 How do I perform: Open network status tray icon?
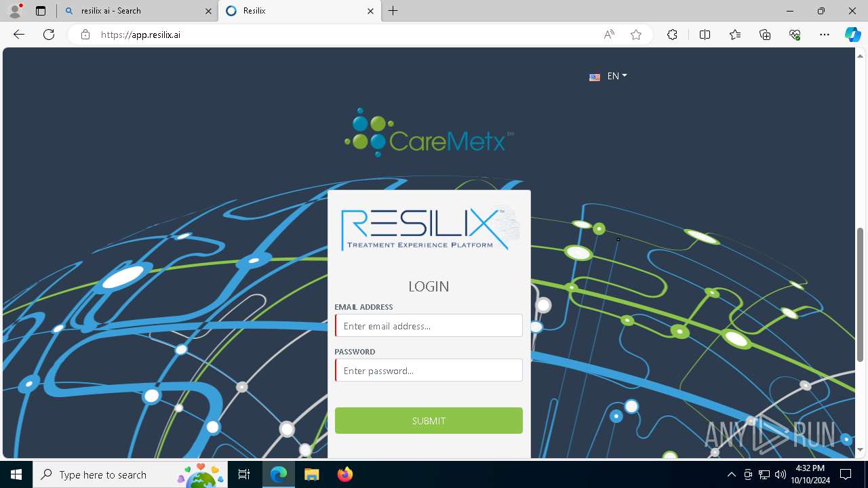(x=764, y=474)
